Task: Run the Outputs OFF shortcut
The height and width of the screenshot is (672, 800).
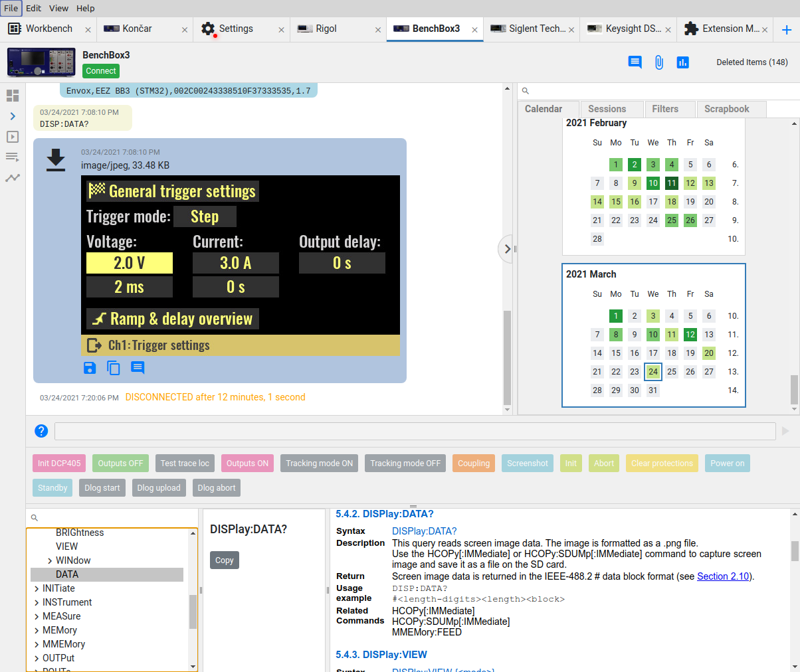Action: (120, 463)
